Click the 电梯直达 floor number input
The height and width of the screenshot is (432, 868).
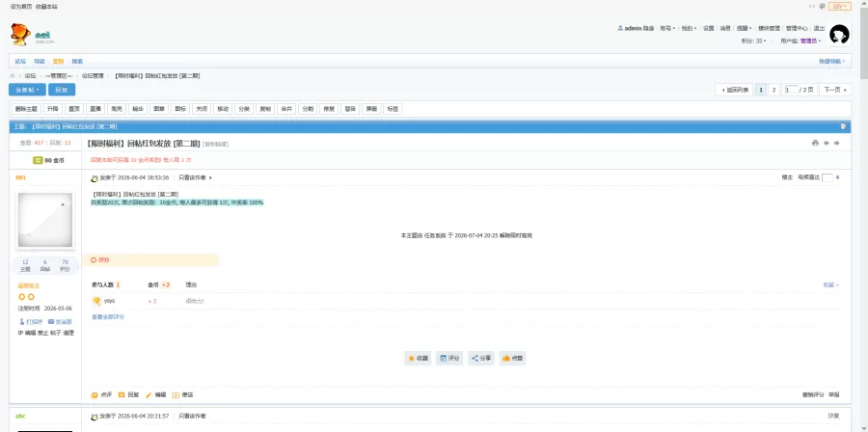pos(827,177)
